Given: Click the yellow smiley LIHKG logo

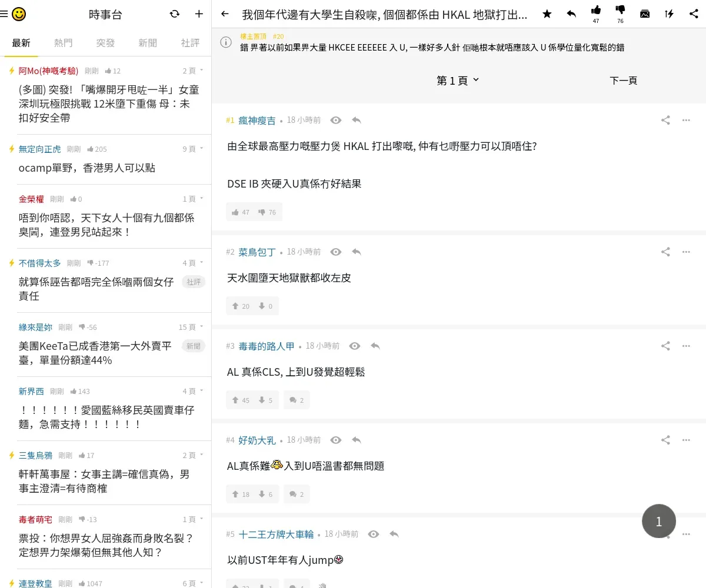Looking at the screenshot, I should point(19,14).
